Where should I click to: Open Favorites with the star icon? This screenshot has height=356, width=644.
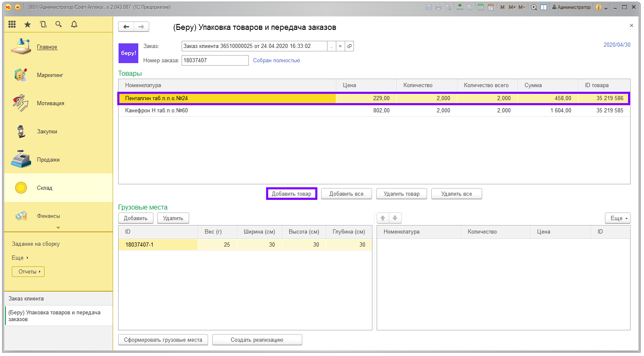click(x=28, y=24)
